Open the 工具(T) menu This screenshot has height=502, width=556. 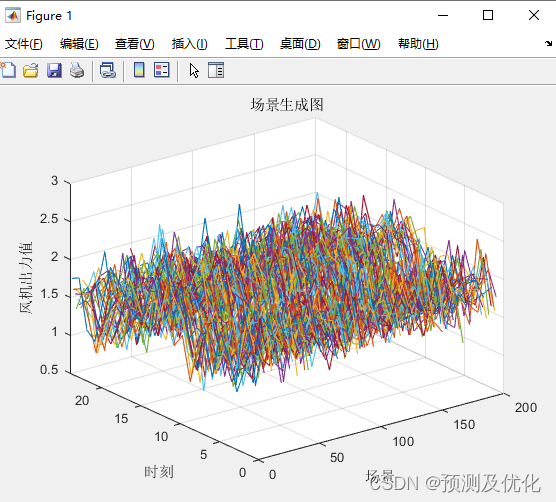244,44
